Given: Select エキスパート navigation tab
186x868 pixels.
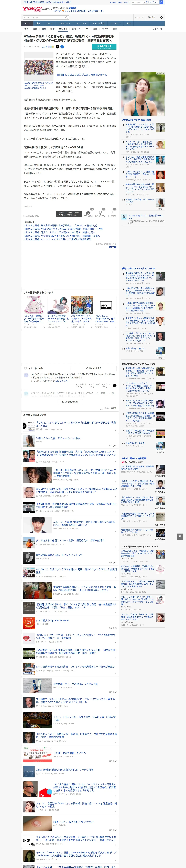Looking at the screenshot, I should coord(64,24).
